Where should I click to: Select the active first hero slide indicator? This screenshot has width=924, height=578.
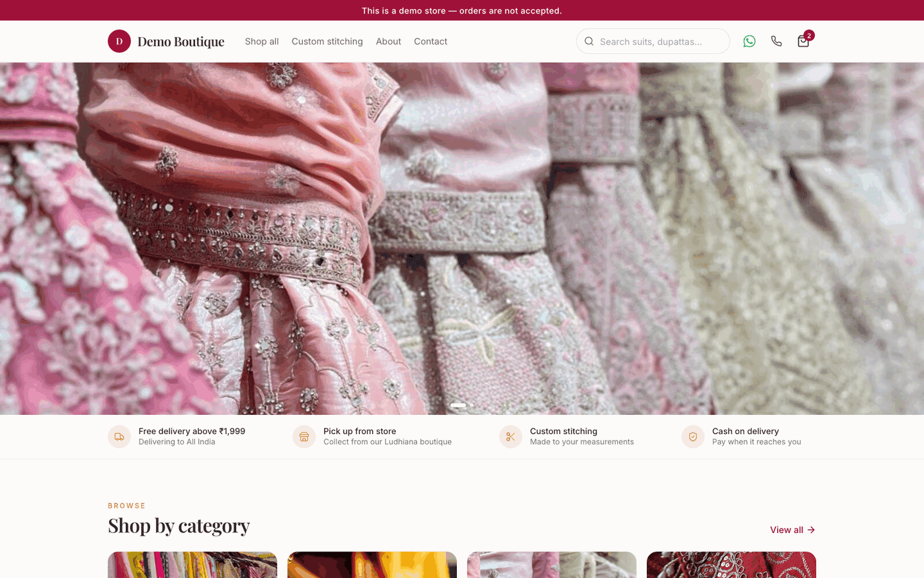[458, 405]
